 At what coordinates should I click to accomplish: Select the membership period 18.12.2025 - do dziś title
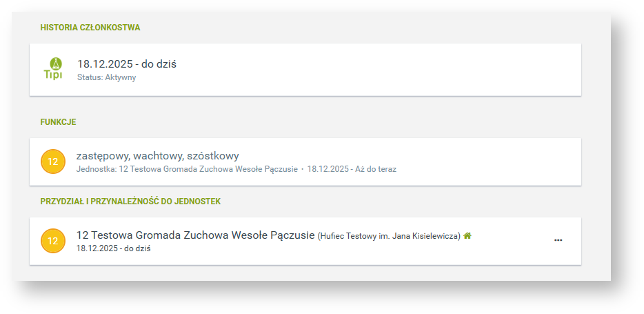tap(127, 63)
